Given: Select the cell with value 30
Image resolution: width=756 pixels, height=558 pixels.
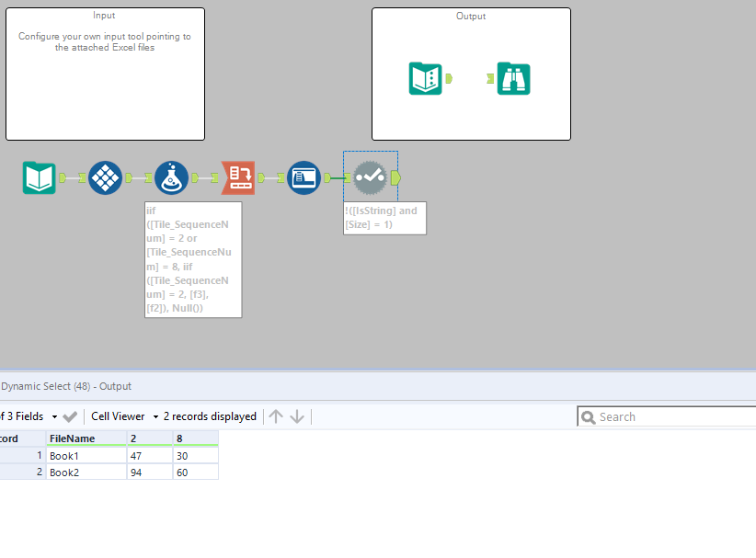Looking at the screenshot, I should coord(196,456).
